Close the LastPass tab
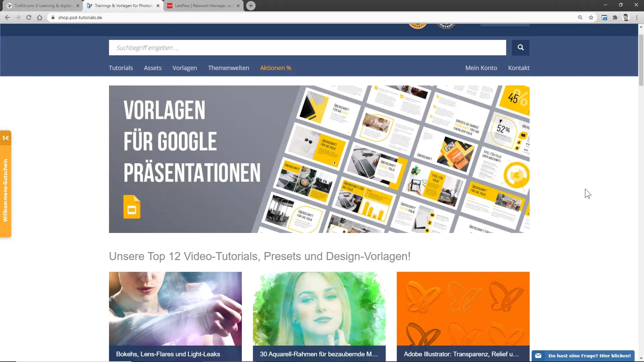The image size is (644, 362). (x=238, y=6)
